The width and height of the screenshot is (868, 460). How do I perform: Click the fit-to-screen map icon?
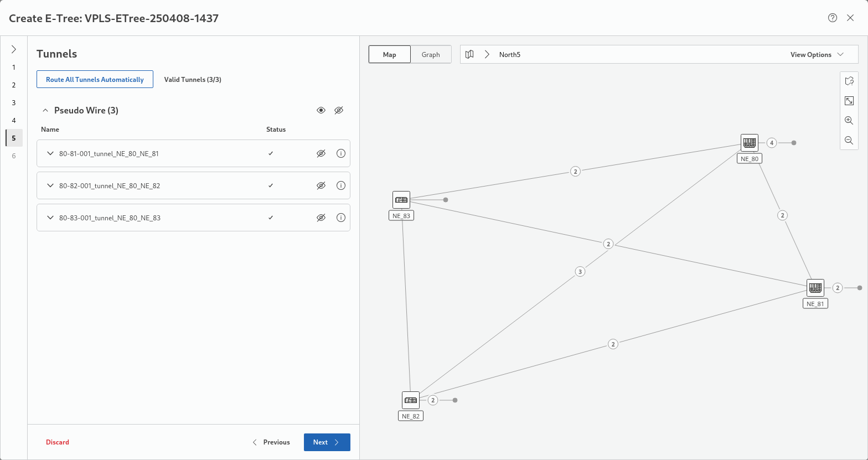(x=849, y=101)
